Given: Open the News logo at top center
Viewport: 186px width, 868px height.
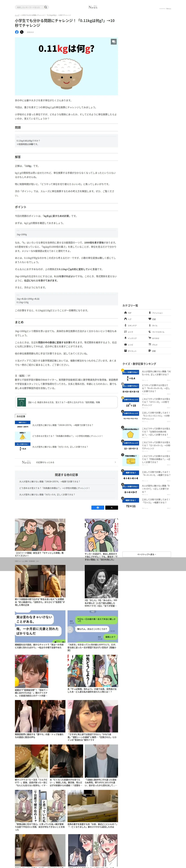Looking at the screenshot, I should (x=93, y=7).
